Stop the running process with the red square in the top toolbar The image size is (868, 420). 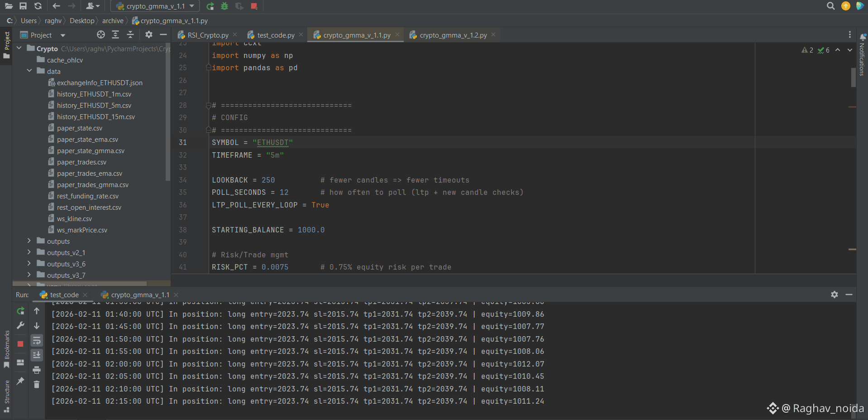(x=254, y=6)
